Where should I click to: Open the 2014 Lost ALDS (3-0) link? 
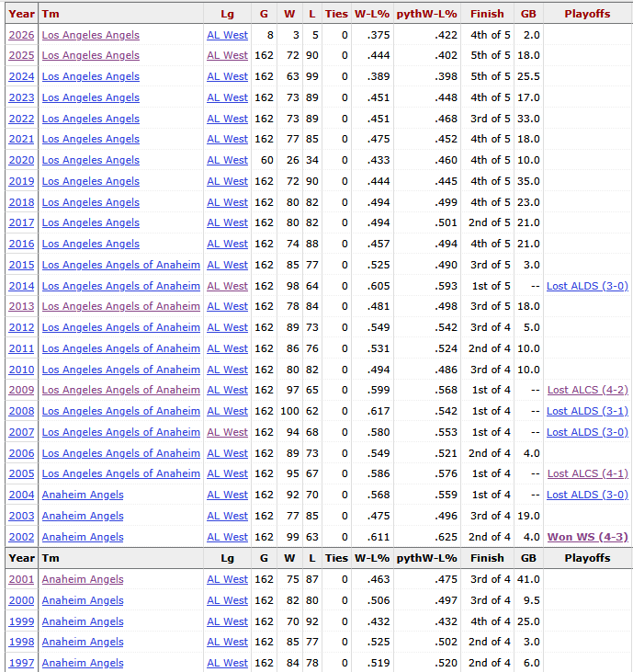(587, 286)
